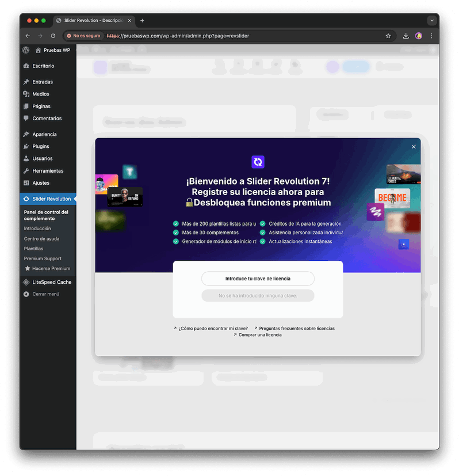Open the Páginas section
This screenshot has width=459, height=476.
click(41, 106)
